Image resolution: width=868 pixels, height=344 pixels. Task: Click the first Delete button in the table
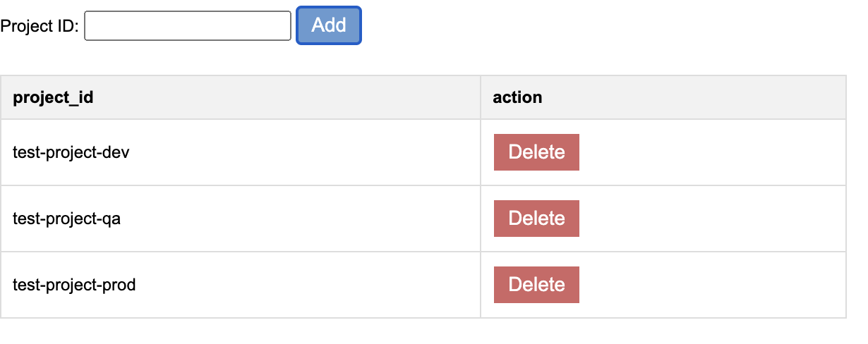click(536, 152)
